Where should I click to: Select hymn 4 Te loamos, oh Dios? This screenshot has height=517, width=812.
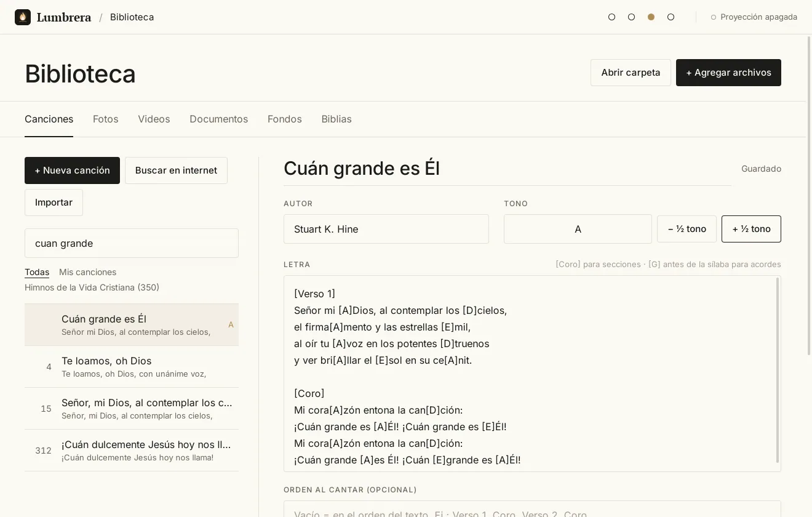coord(132,366)
